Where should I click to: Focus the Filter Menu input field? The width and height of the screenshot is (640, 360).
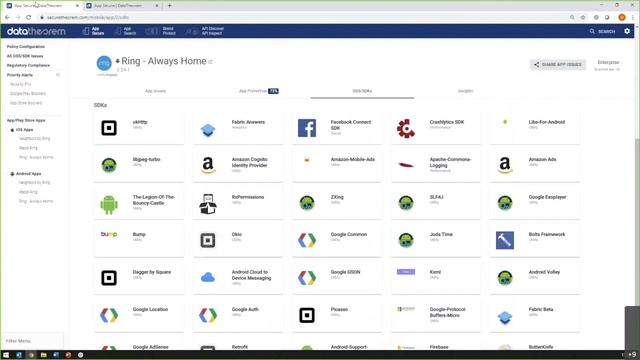click(32, 341)
